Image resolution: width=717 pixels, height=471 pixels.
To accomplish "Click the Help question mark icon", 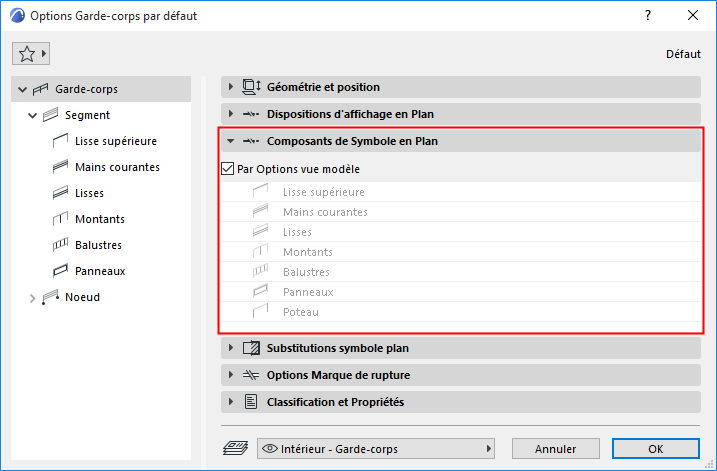I will (x=648, y=16).
